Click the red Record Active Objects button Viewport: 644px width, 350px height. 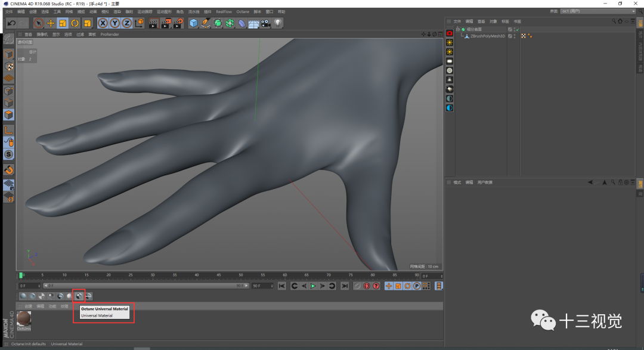coord(357,286)
